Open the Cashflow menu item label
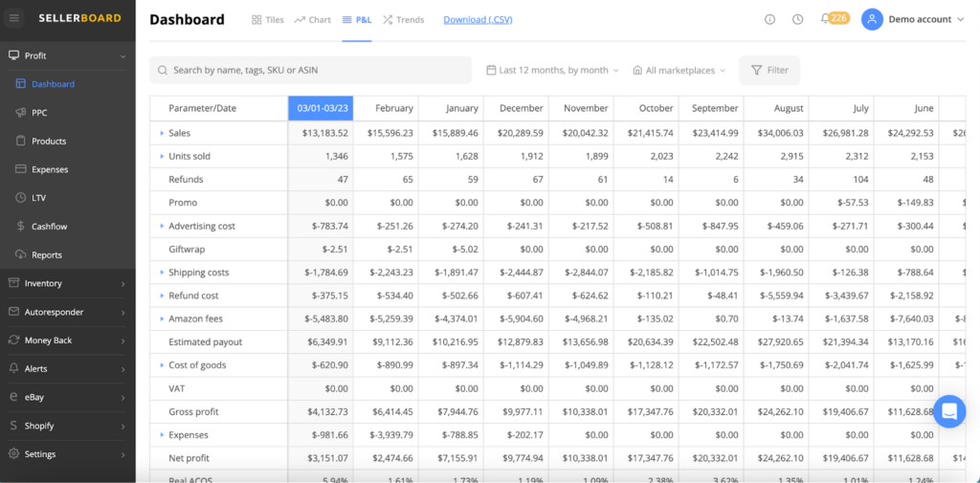Screen dimensions: 980x483 coord(50,226)
